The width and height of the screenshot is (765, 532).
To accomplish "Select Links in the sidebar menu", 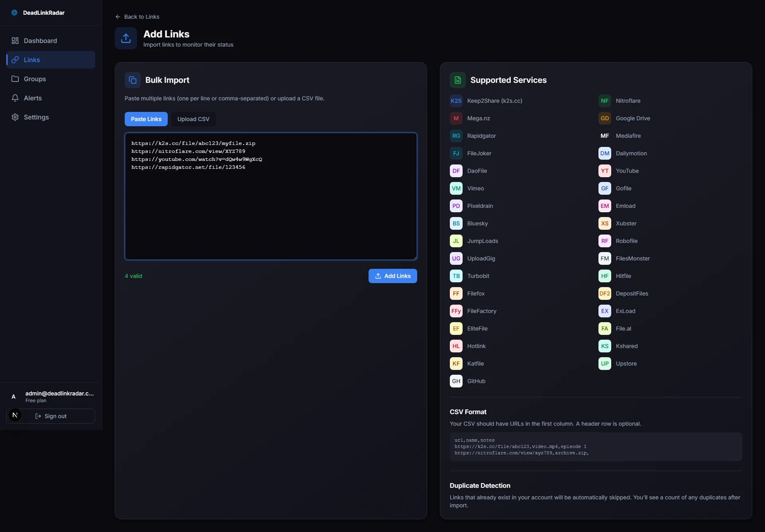I will coord(32,60).
